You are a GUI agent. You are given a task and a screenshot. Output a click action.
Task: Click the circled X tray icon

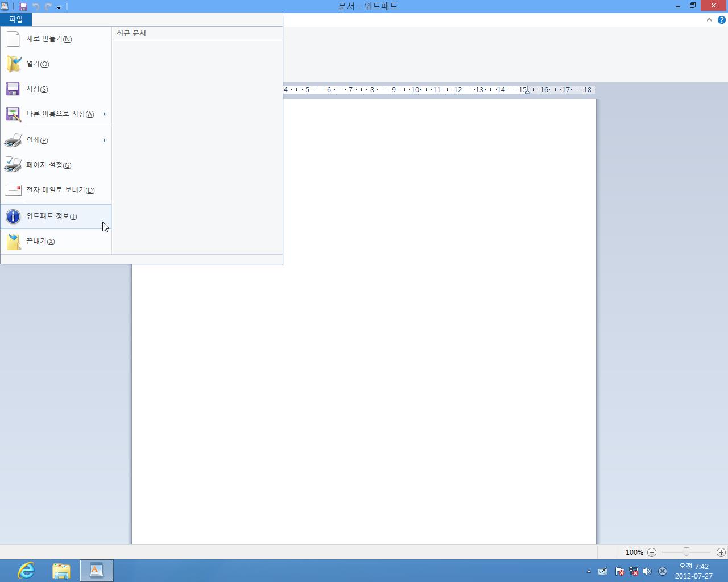click(x=663, y=571)
